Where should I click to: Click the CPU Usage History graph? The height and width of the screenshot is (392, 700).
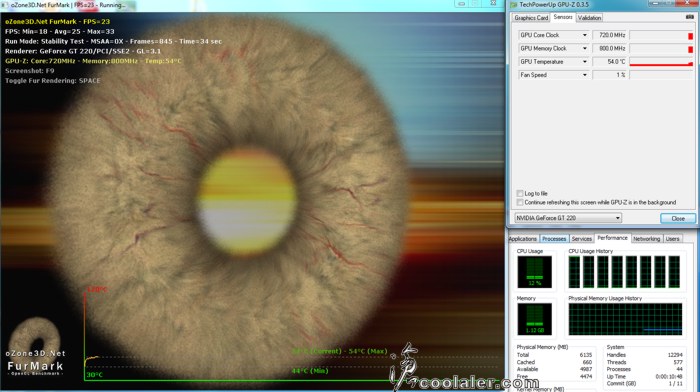[625, 272]
